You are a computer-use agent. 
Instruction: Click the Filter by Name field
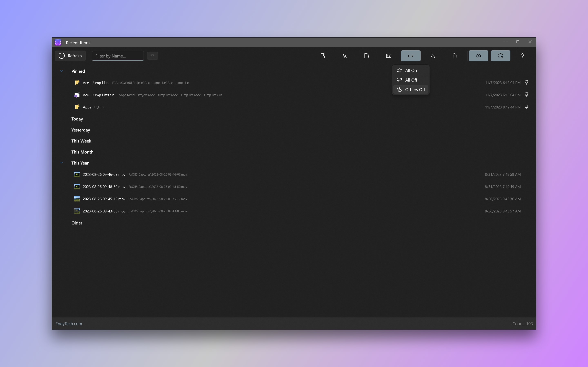[x=118, y=56]
